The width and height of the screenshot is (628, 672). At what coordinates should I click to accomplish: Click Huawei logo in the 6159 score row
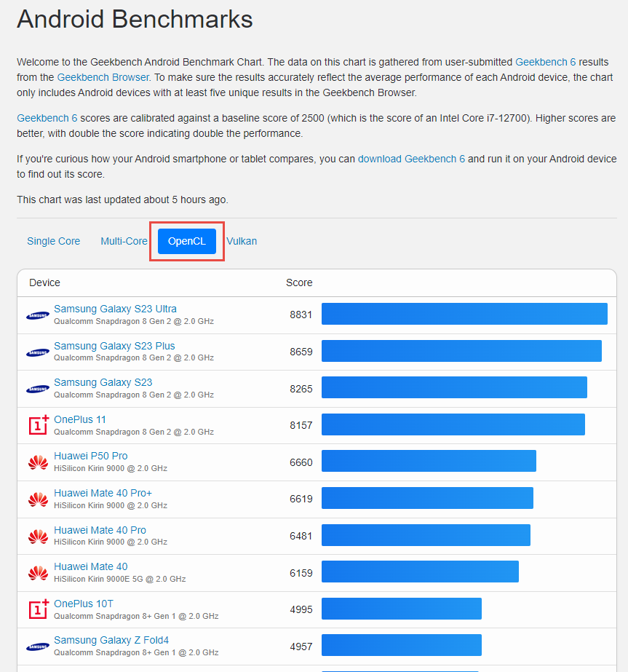tap(38, 573)
